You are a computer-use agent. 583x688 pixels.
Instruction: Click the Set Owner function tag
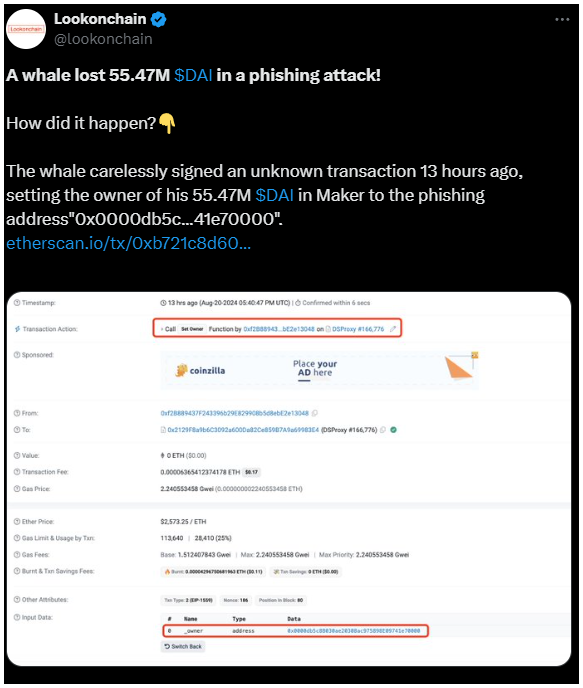coord(192,329)
